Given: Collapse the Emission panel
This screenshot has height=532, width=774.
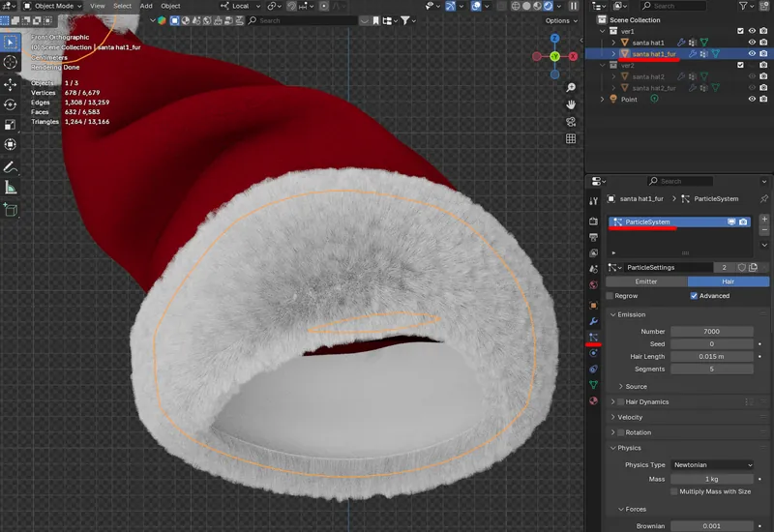Looking at the screenshot, I should pyautogui.click(x=613, y=314).
